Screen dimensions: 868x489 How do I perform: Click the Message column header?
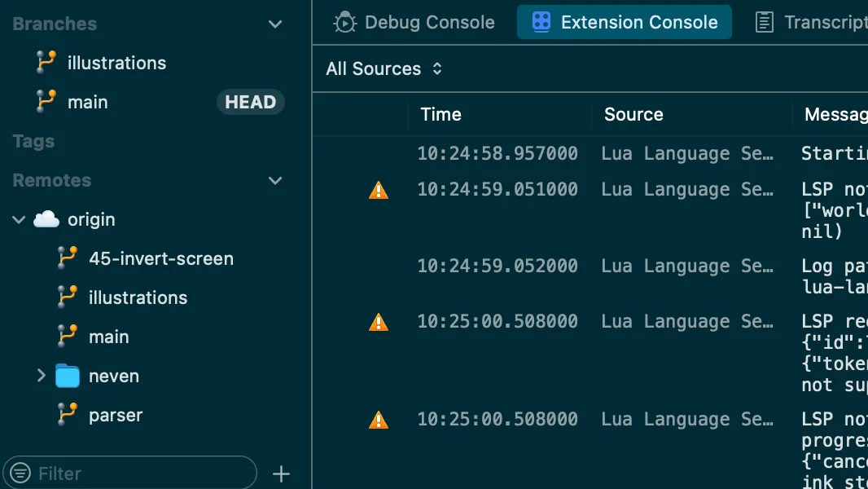pos(836,115)
